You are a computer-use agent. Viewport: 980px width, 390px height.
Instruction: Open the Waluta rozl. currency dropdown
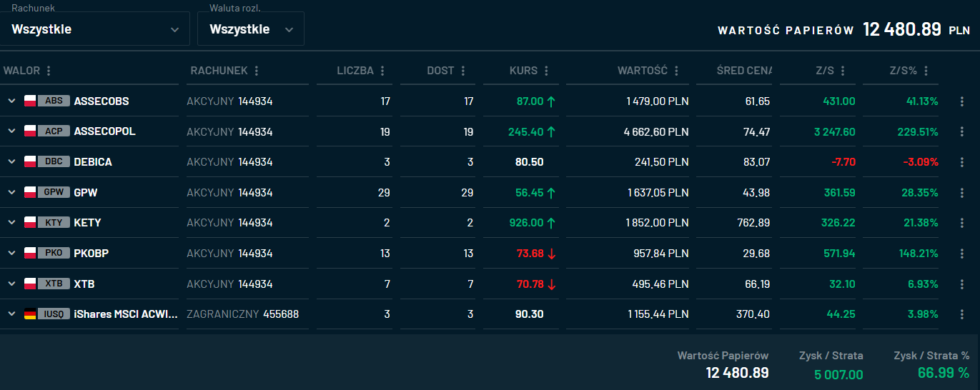[x=250, y=29]
